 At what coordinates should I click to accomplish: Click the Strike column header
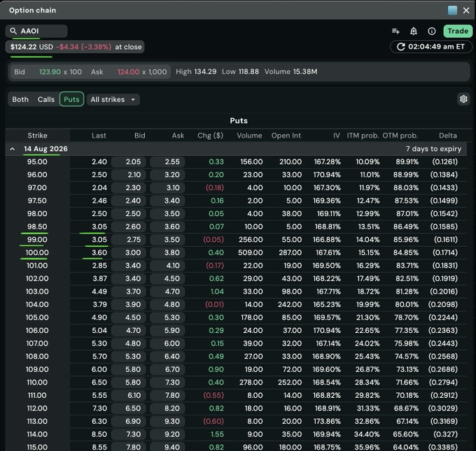[37, 136]
